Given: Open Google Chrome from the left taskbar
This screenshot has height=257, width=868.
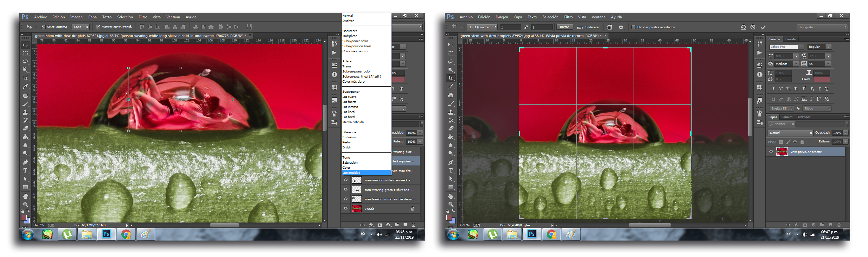Looking at the screenshot, I should [126, 234].
